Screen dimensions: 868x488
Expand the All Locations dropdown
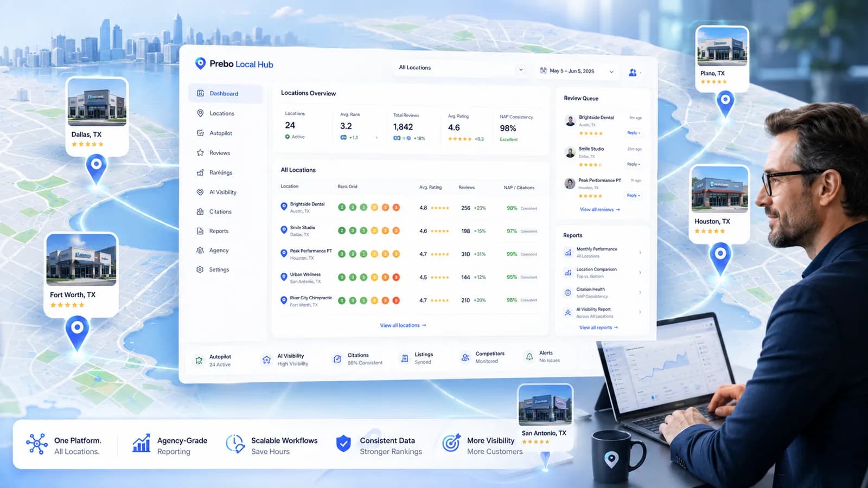click(461, 68)
